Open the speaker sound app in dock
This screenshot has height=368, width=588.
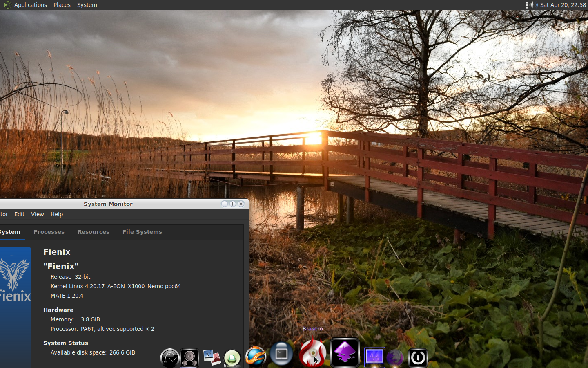[x=189, y=358]
